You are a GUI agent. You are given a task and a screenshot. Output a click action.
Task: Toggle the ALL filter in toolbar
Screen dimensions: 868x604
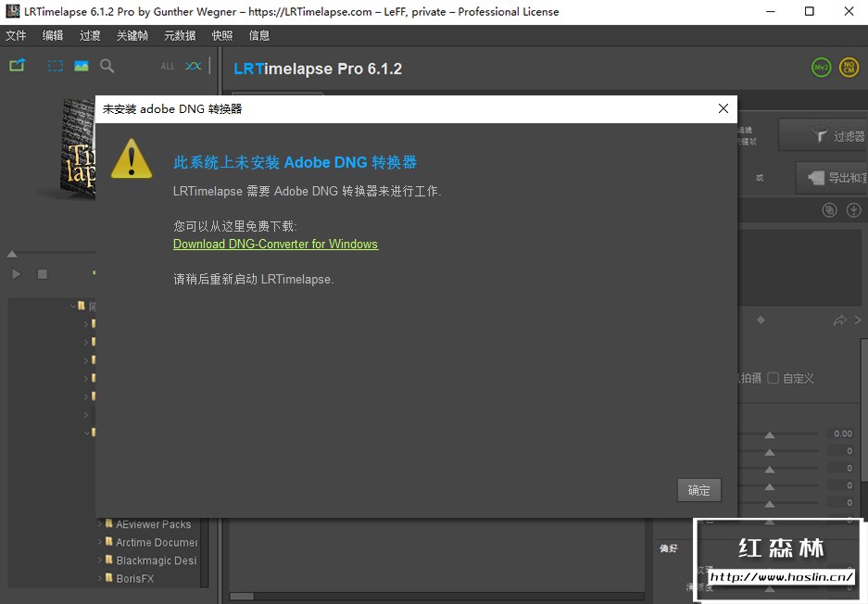click(168, 67)
